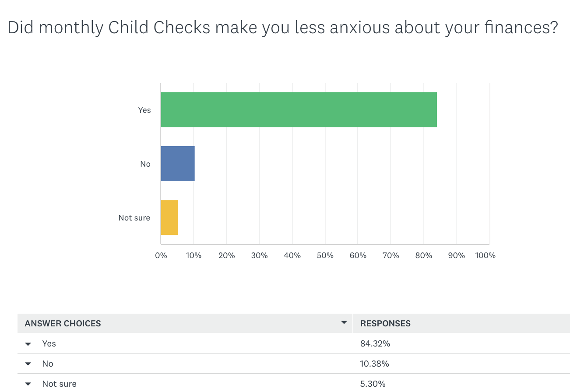Expand the Yes answer row arrow
The image size is (570, 392).
(28, 344)
